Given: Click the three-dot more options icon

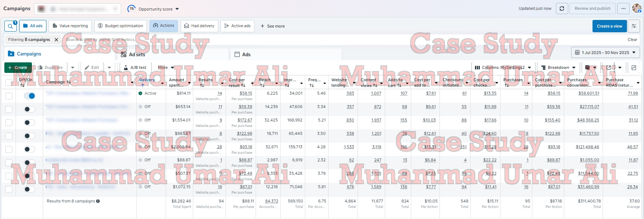Looking at the screenshot, I should click(x=623, y=9).
